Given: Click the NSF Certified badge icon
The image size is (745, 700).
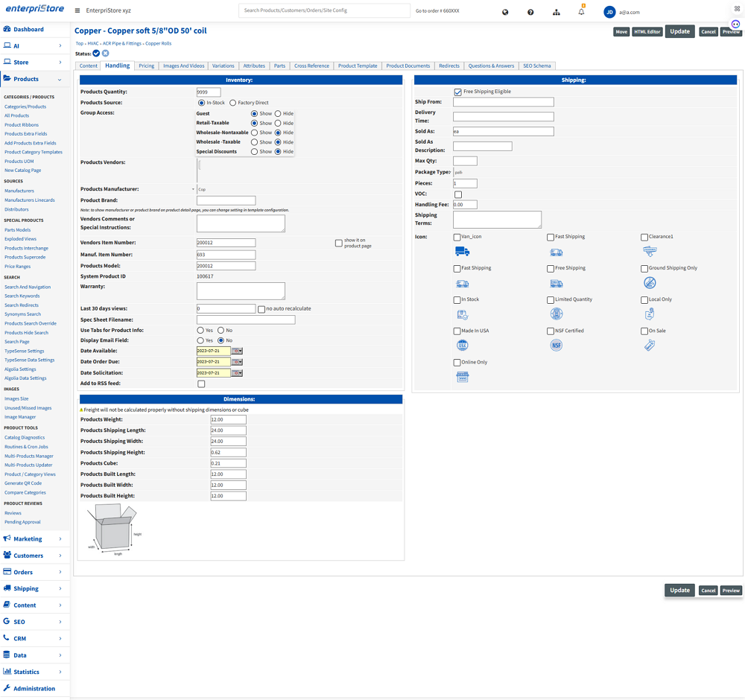Looking at the screenshot, I should pyautogui.click(x=556, y=346).
